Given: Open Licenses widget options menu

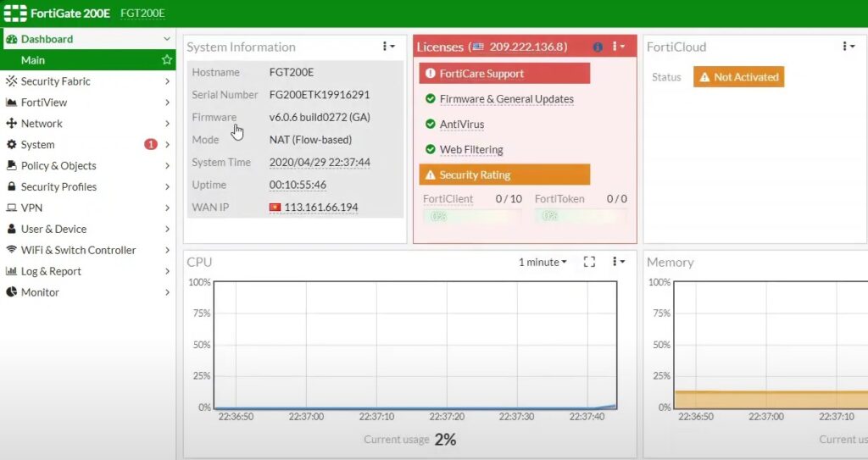Looking at the screenshot, I should click(x=619, y=47).
